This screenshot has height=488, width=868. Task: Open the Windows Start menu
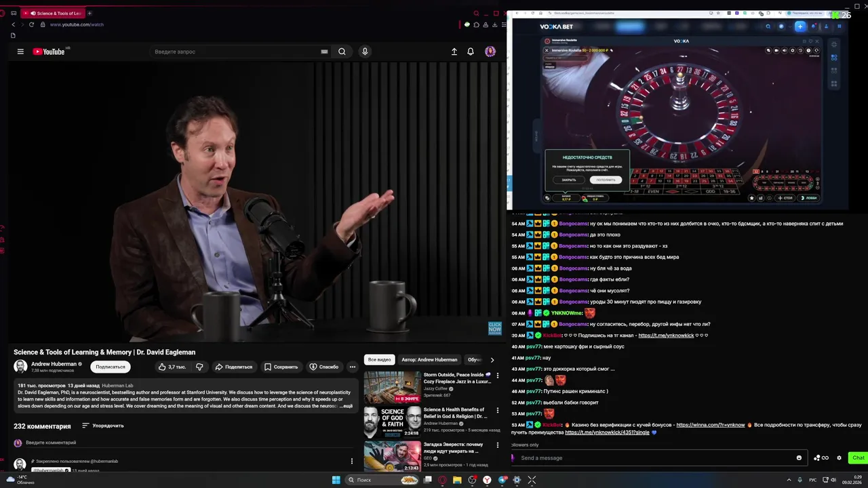coord(336,480)
